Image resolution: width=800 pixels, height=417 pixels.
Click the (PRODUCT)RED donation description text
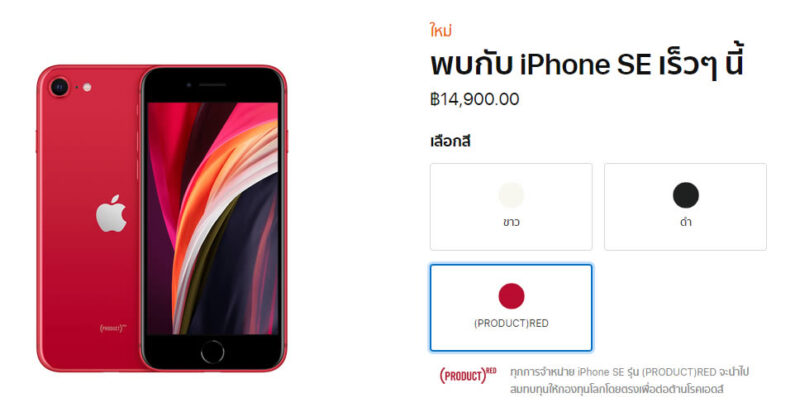coord(630,380)
